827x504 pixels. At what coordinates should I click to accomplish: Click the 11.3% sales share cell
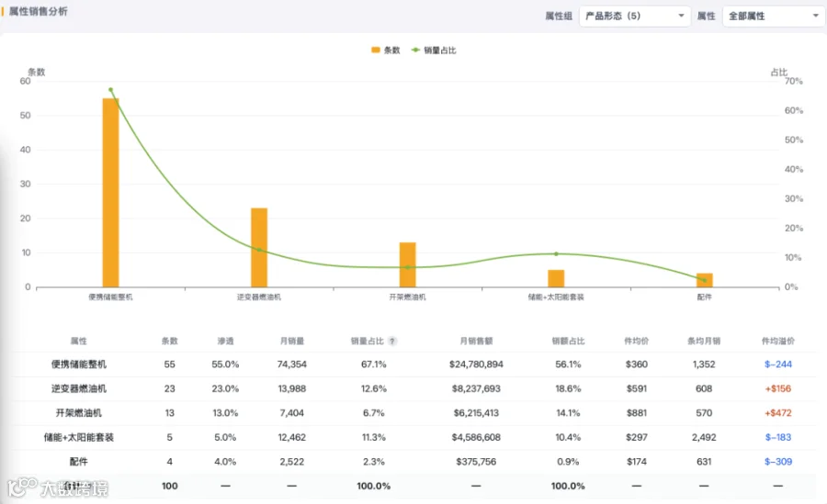373,437
